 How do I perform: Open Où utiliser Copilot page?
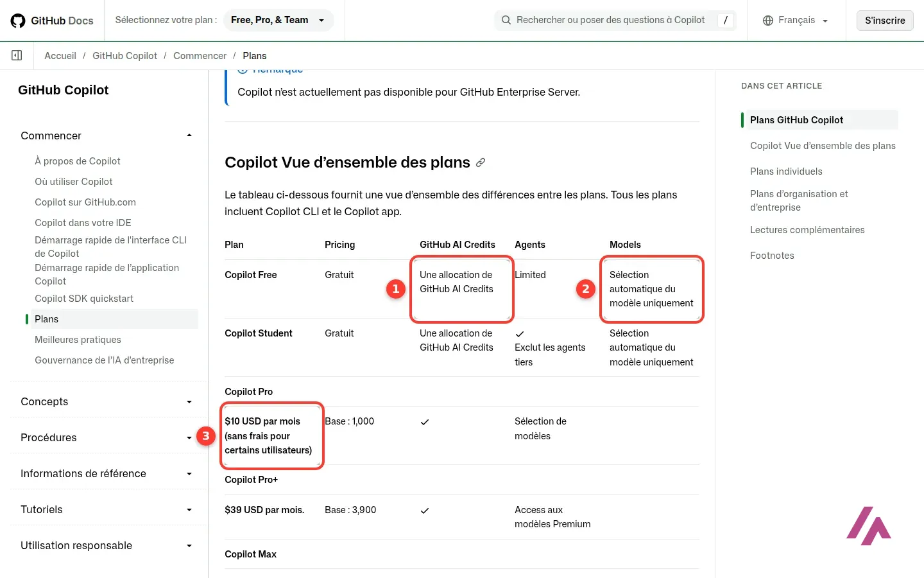click(x=74, y=182)
